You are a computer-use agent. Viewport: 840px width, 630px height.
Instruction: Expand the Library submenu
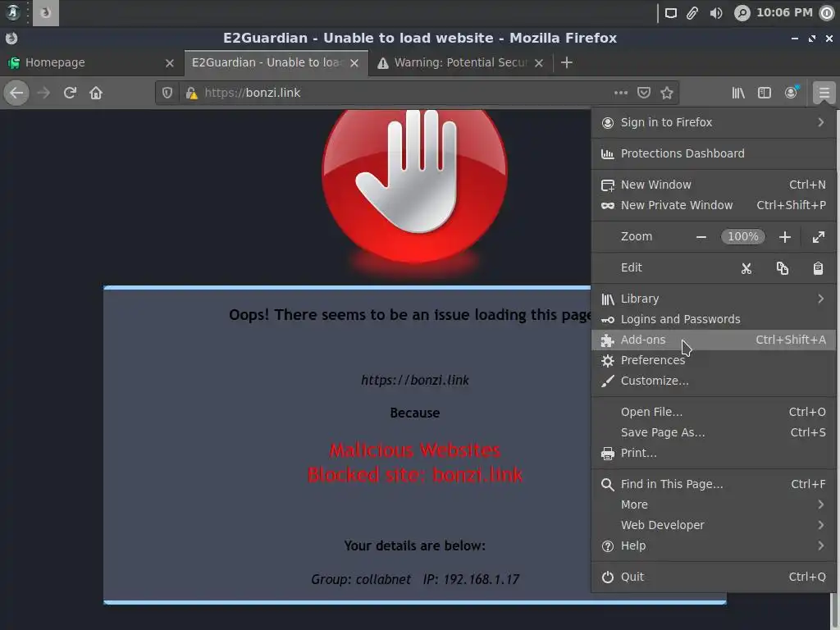pos(713,299)
